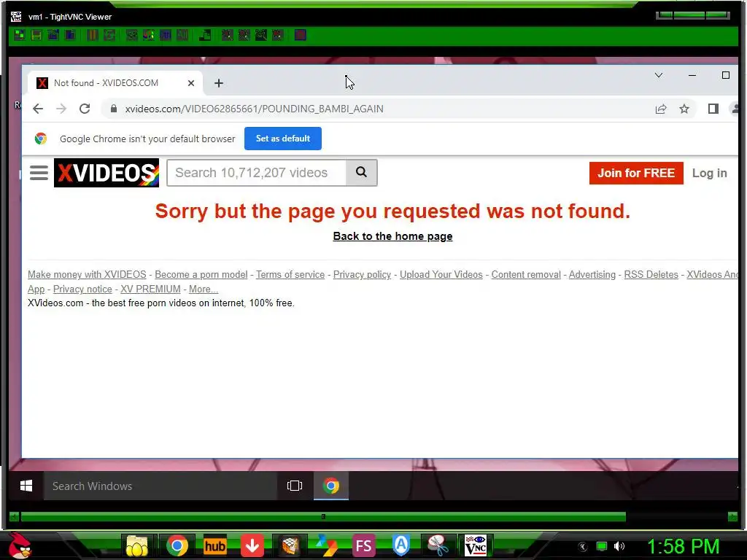Click TightVNC Zoom out toolbar icon
Image resolution: width=747 pixels, height=560 pixels.
(244, 35)
